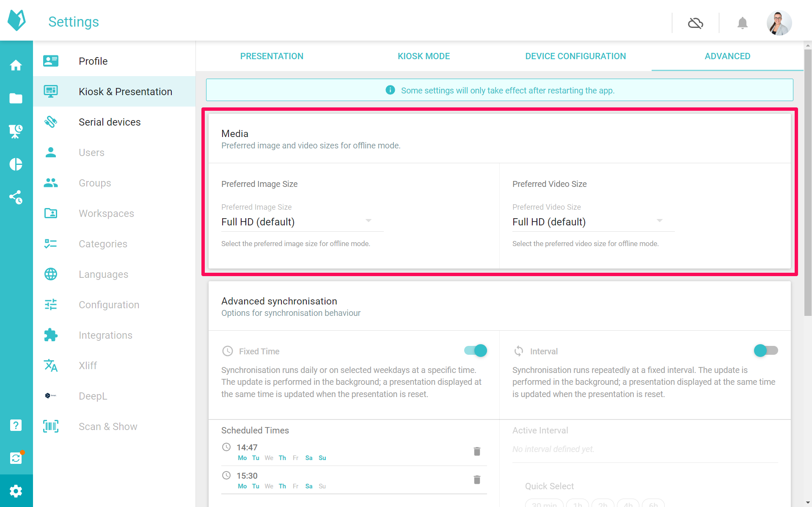The height and width of the screenshot is (507, 812).
Task: Click the Workspaces folder icon
Action: coord(51,213)
